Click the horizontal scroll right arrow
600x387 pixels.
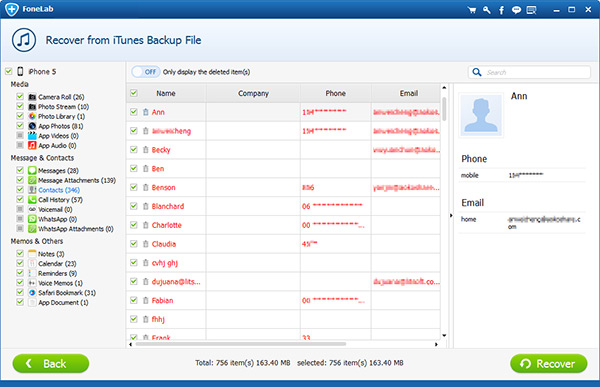tap(436, 344)
